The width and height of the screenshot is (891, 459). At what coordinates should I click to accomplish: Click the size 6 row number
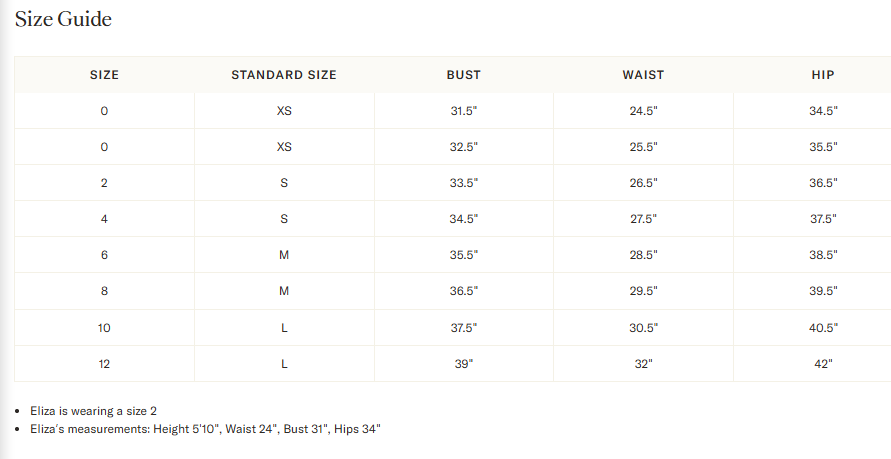pyautogui.click(x=104, y=255)
